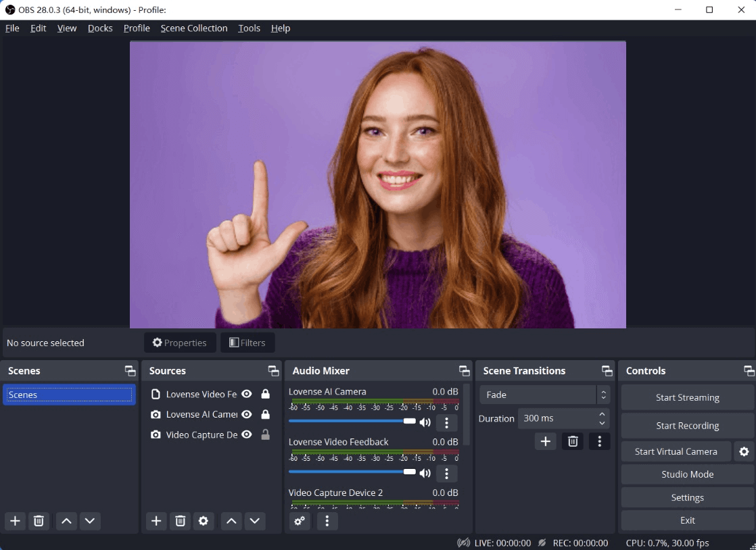Remove selected source using trash icon
The height and width of the screenshot is (550, 756).
[x=180, y=521]
